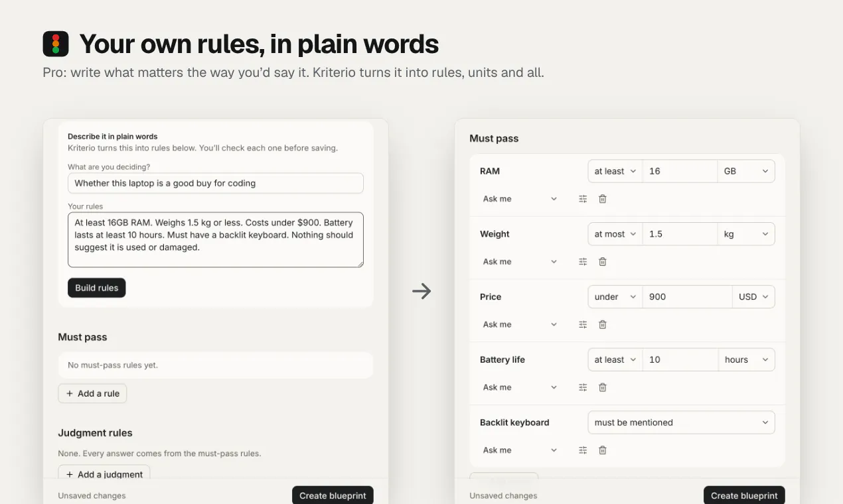Click Create blueprint in the right panel
843x504 pixels.
tap(744, 495)
